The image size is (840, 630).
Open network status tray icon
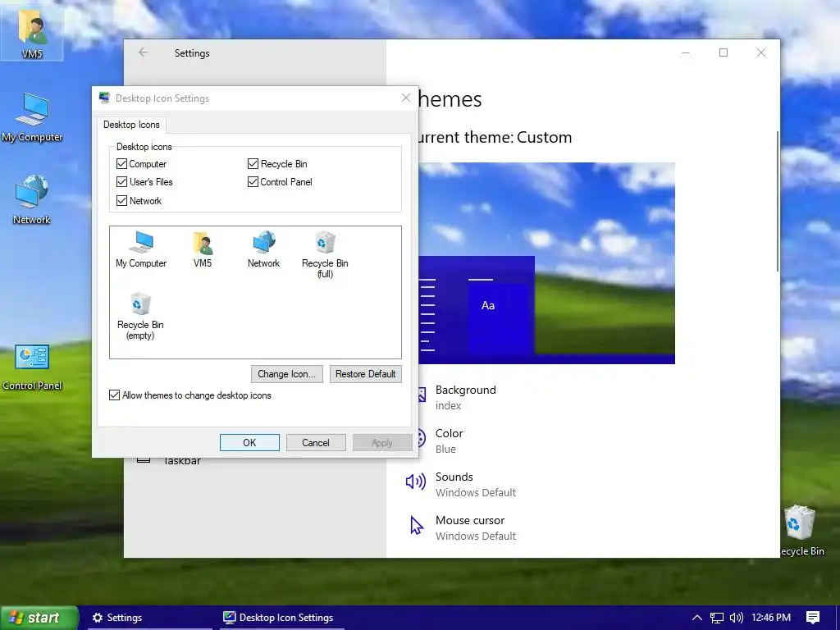pos(716,618)
